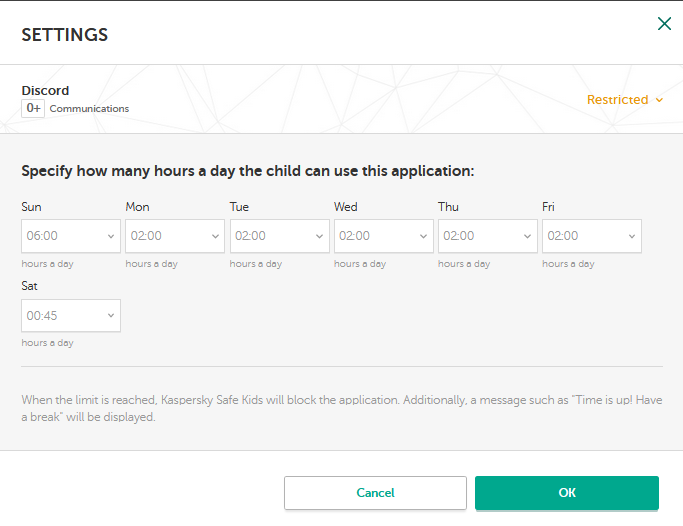Click the chevron beside Restricted

point(659,100)
